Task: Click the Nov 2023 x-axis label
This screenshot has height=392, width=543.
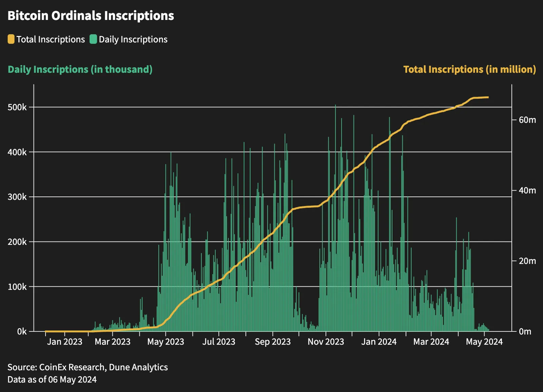Action: point(326,341)
